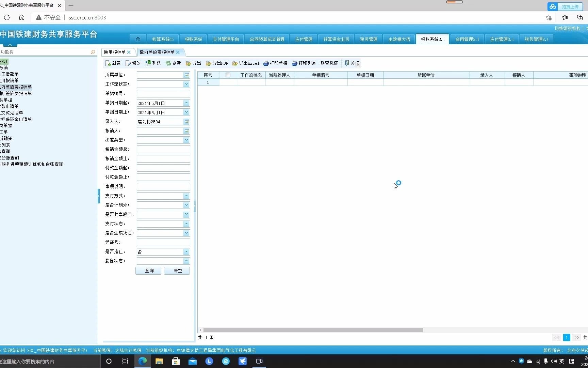Viewport: 588px width, 368px height.
Task: Go to page 1 in pager
Action: tap(567, 338)
